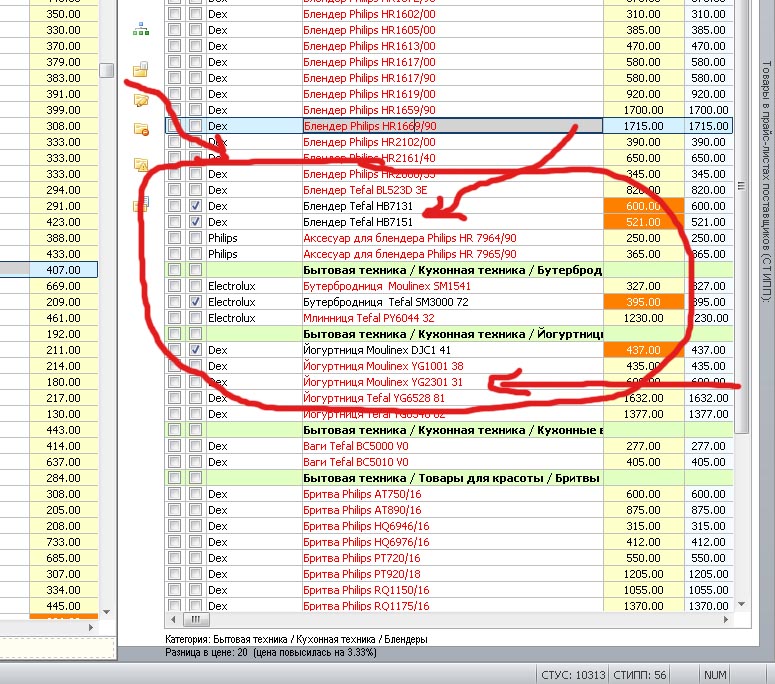The width and height of the screenshot is (775, 684).
Task: Tick first checkbox of Товары для красоты / Бритвы group
Action: click(174, 477)
